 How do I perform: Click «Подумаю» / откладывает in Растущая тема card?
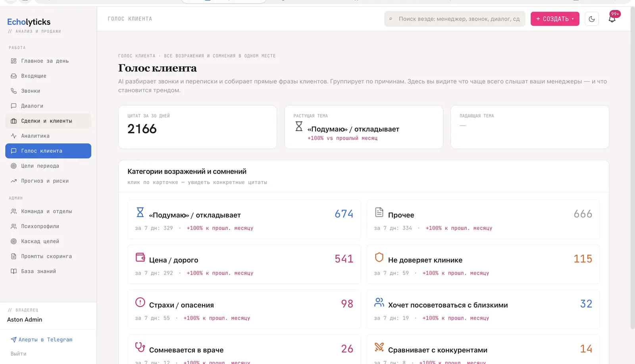tap(353, 129)
